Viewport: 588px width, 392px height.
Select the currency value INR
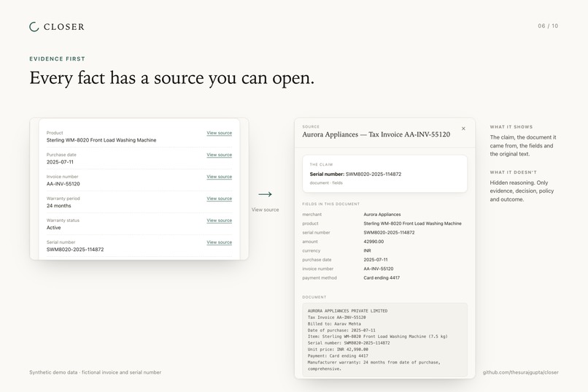367,250
